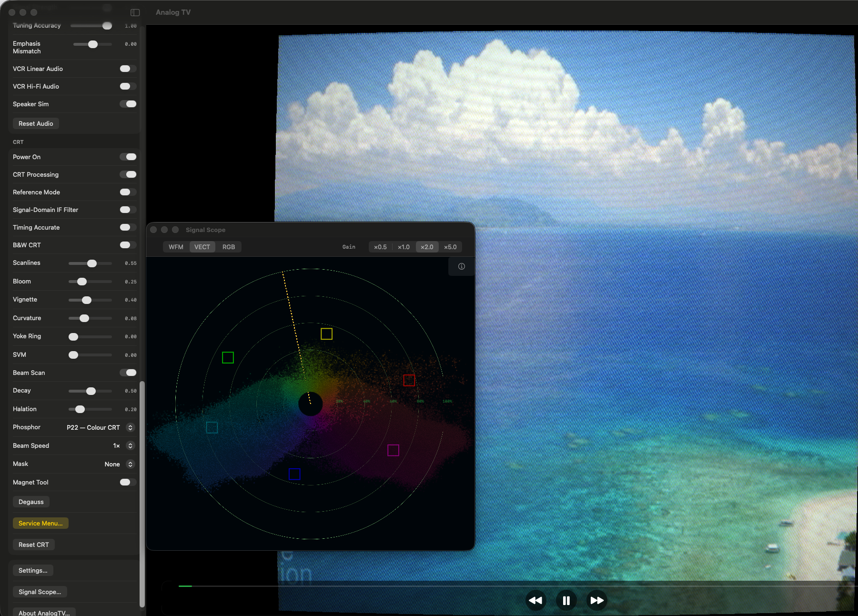
Task: Click the Scanlines slider handle
Action: point(92,263)
